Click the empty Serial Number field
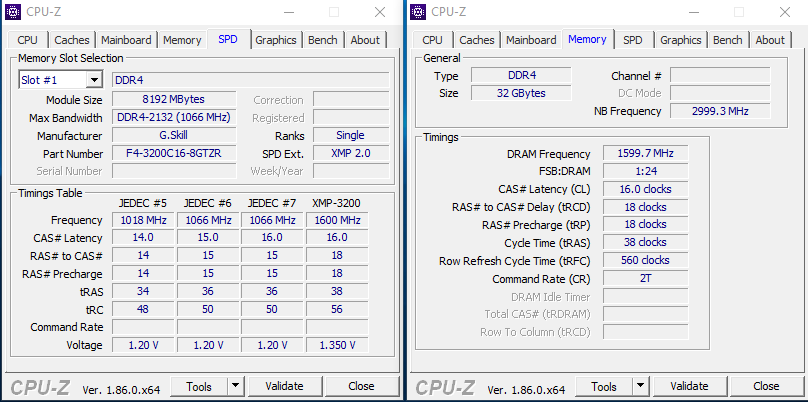 (x=174, y=171)
